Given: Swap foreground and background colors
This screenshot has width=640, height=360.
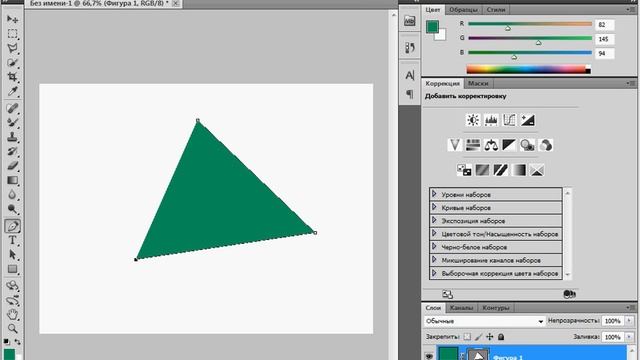Looking at the screenshot, I should (18, 341).
